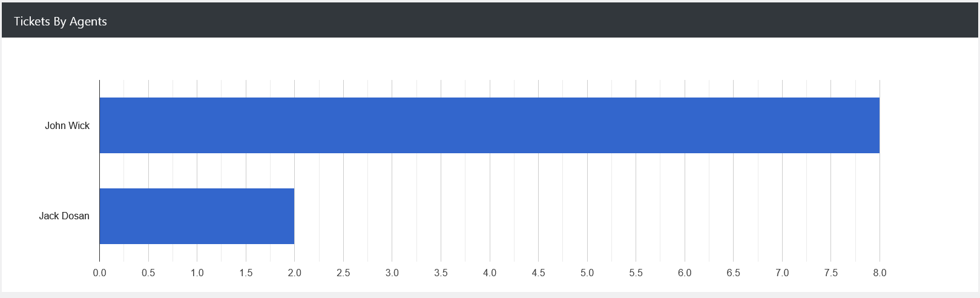The height and width of the screenshot is (298, 980).
Task: Click the "Jack Dosan" axis label
Action: (x=64, y=216)
